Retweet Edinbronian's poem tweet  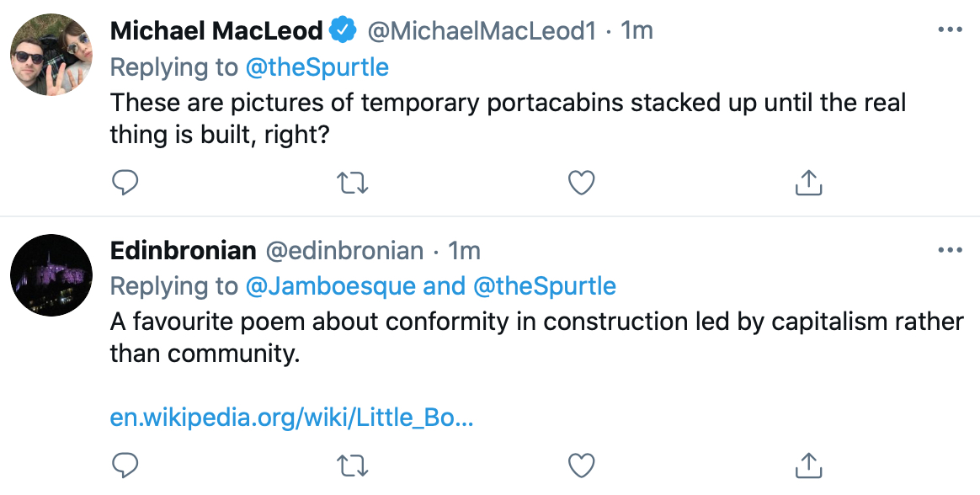tap(353, 466)
